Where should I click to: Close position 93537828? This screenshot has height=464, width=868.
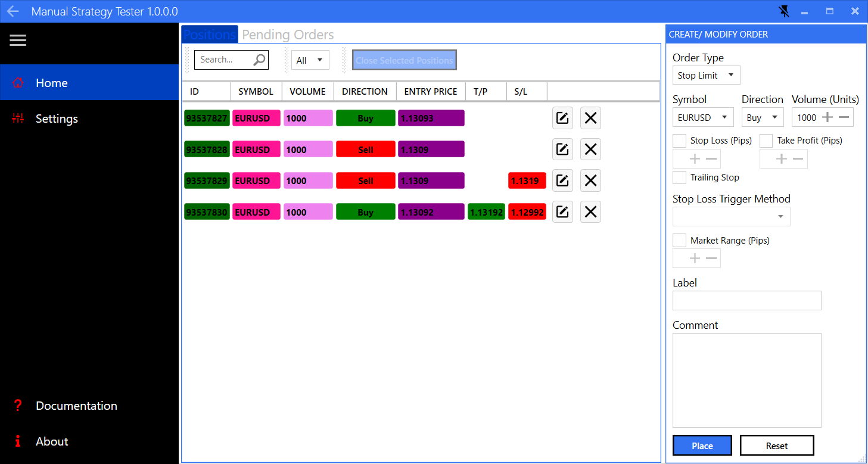click(590, 150)
